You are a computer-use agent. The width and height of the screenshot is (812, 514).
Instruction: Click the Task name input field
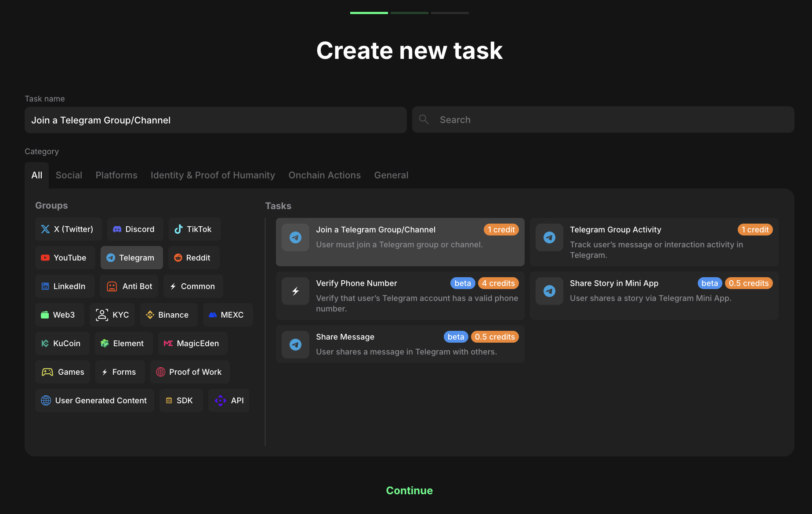coord(216,120)
